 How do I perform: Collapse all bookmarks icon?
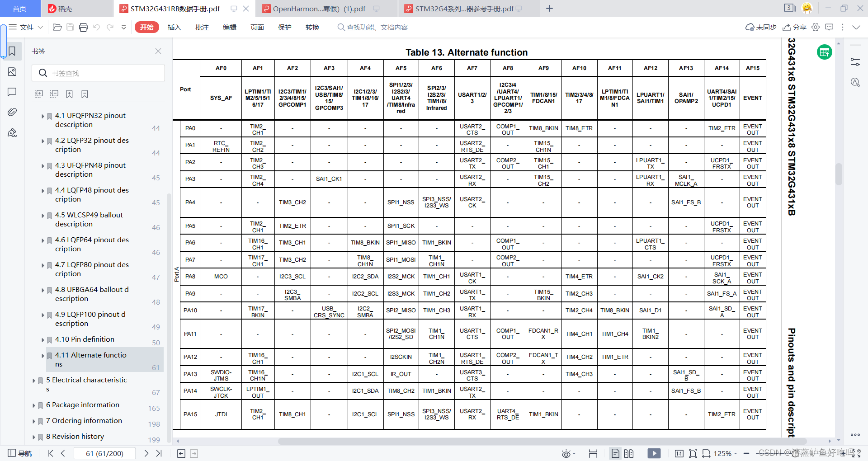pyautogui.click(x=54, y=94)
